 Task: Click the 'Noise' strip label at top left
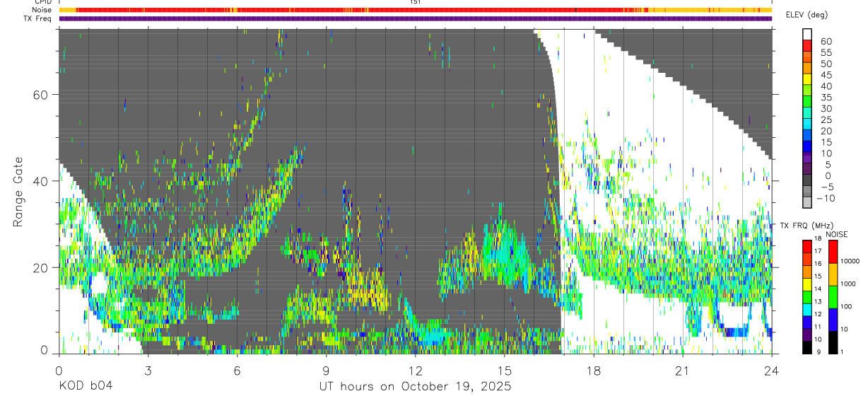(x=42, y=10)
